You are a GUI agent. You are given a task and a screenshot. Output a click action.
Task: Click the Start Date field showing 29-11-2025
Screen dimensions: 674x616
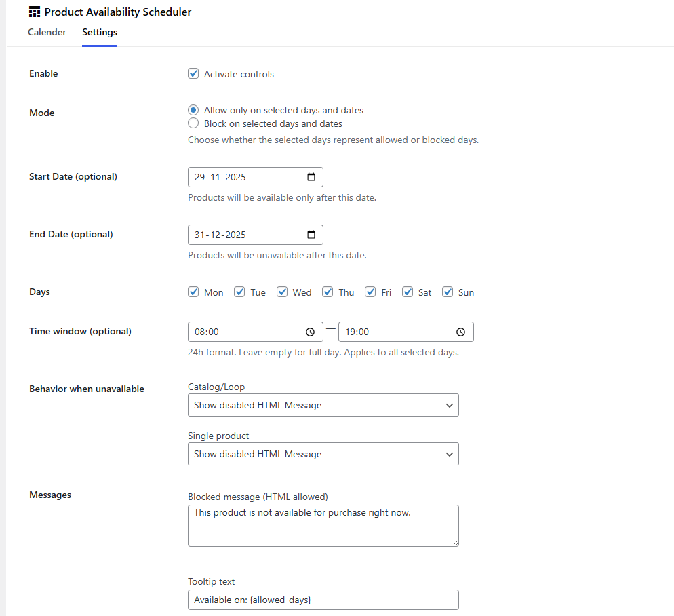(244, 177)
